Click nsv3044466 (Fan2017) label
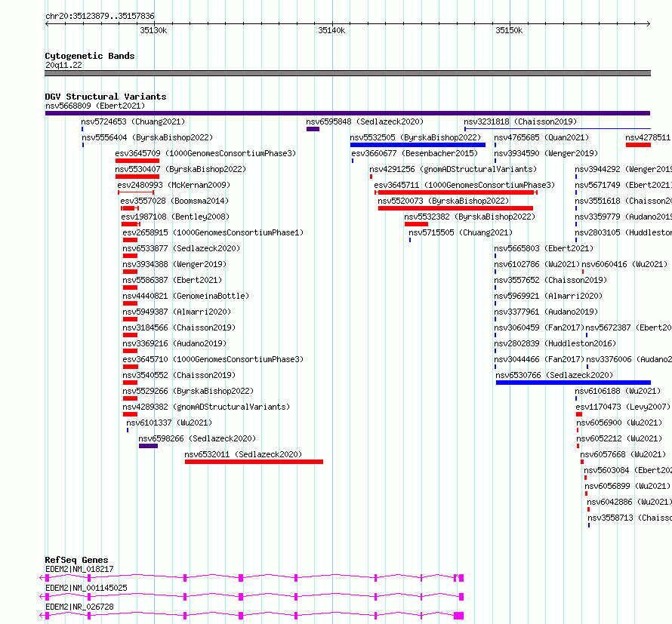The height and width of the screenshot is (624, 672). point(539,359)
